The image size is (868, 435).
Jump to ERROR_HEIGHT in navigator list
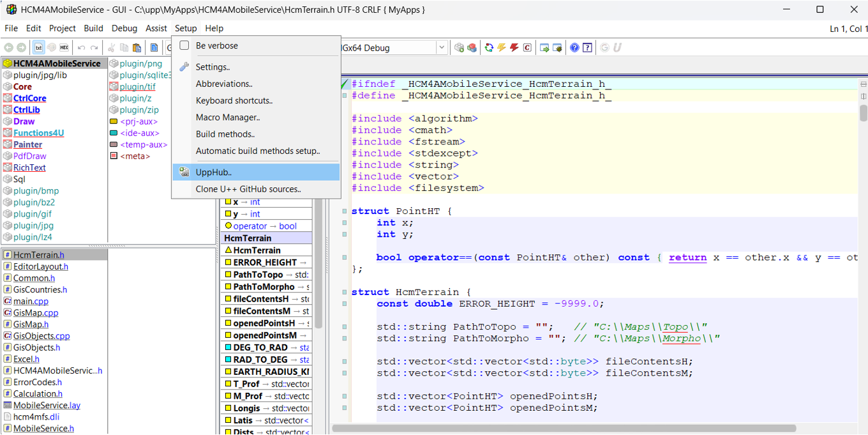coord(265,263)
